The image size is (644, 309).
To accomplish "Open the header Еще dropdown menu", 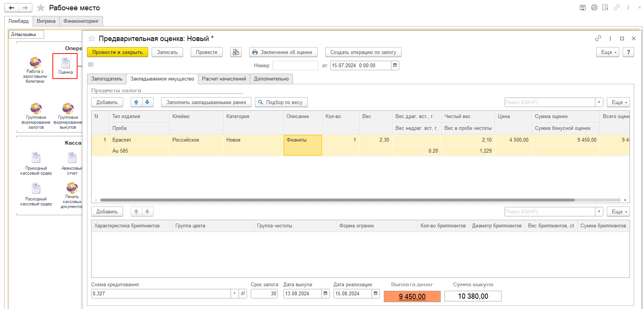I will click(x=608, y=52).
